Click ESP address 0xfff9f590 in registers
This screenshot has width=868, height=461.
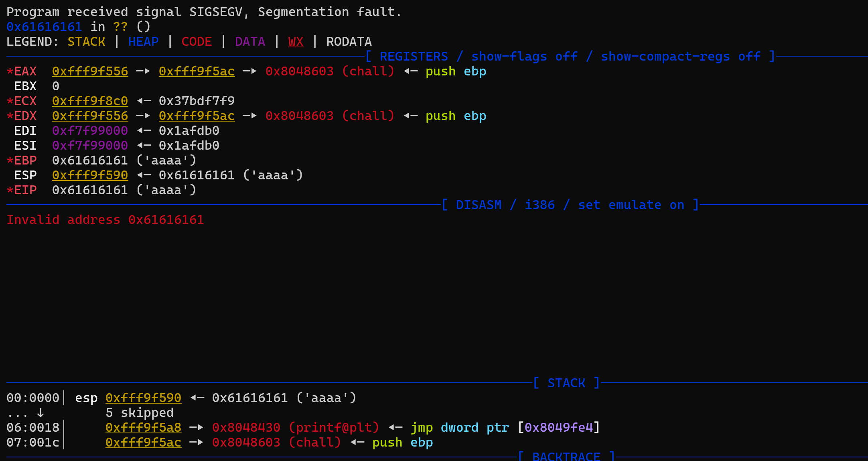[90, 175]
